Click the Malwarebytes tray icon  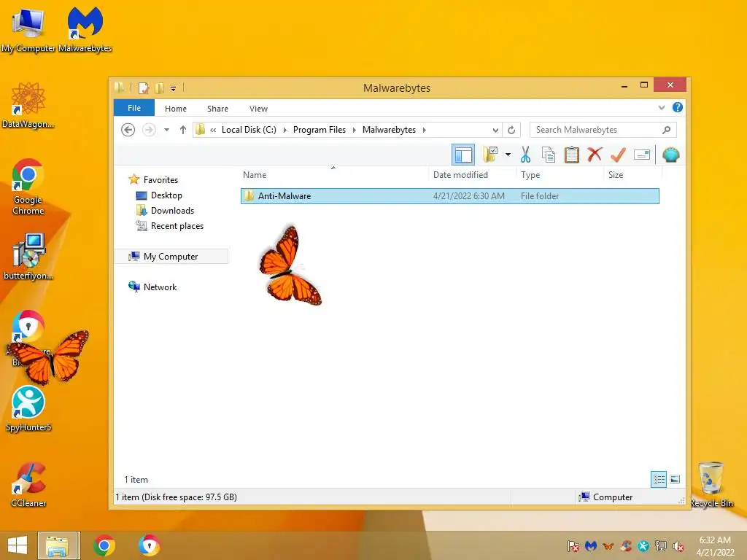591,546
